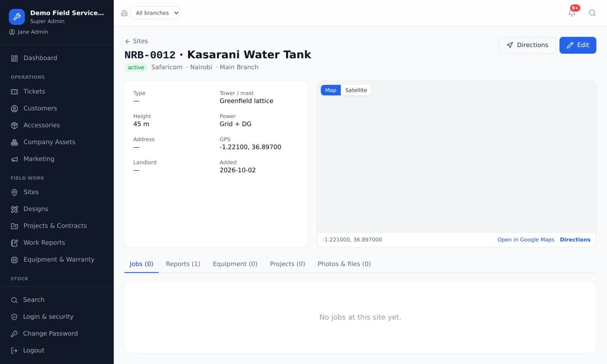Open notifications bell icon
Screen dimensions: 607x364
point(572,13)
